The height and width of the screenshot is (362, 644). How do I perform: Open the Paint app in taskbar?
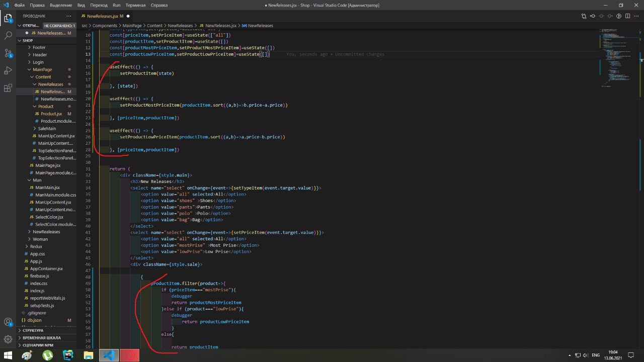(x=27, y=355)
